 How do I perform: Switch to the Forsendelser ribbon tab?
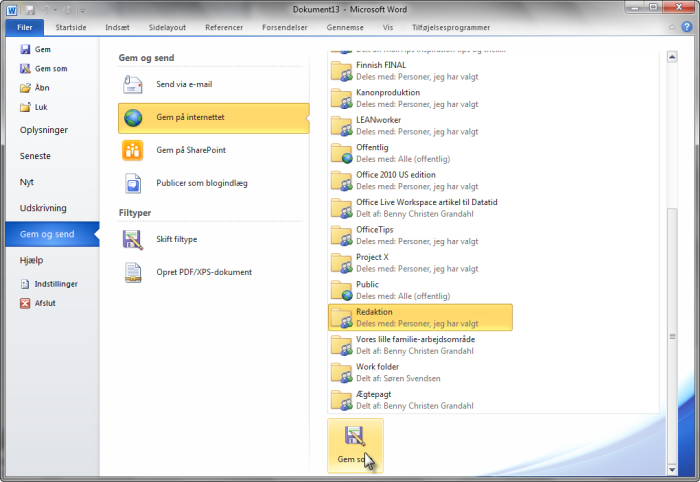(285, 27)
